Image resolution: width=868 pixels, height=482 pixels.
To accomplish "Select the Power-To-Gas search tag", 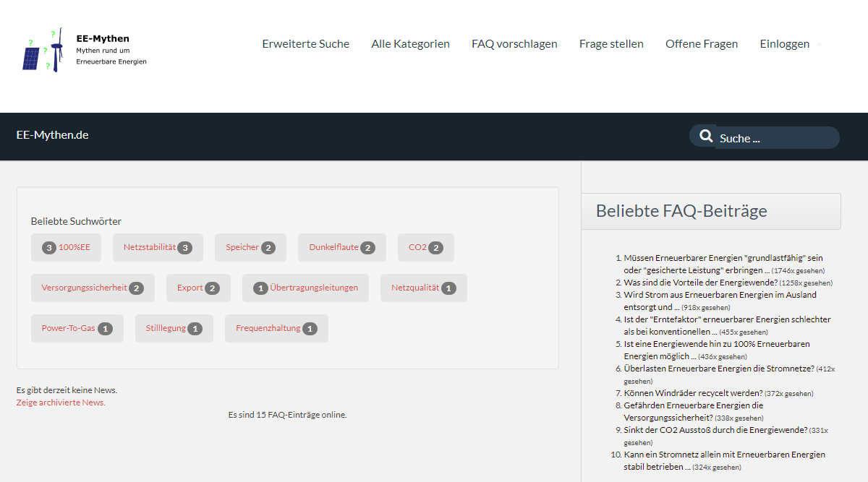I will pyautogui.click(x=77, y=328).
